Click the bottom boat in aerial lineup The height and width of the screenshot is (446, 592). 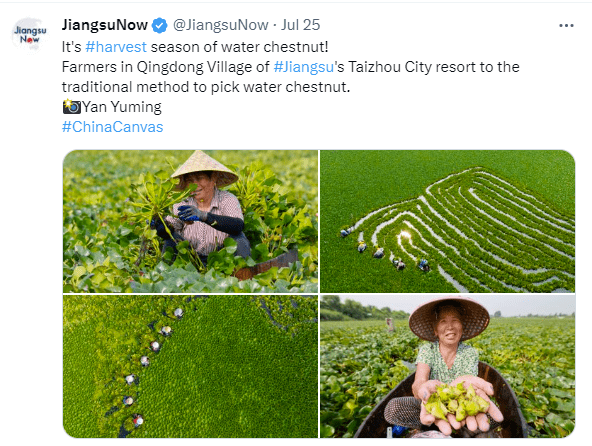click(x=137, y=420)
